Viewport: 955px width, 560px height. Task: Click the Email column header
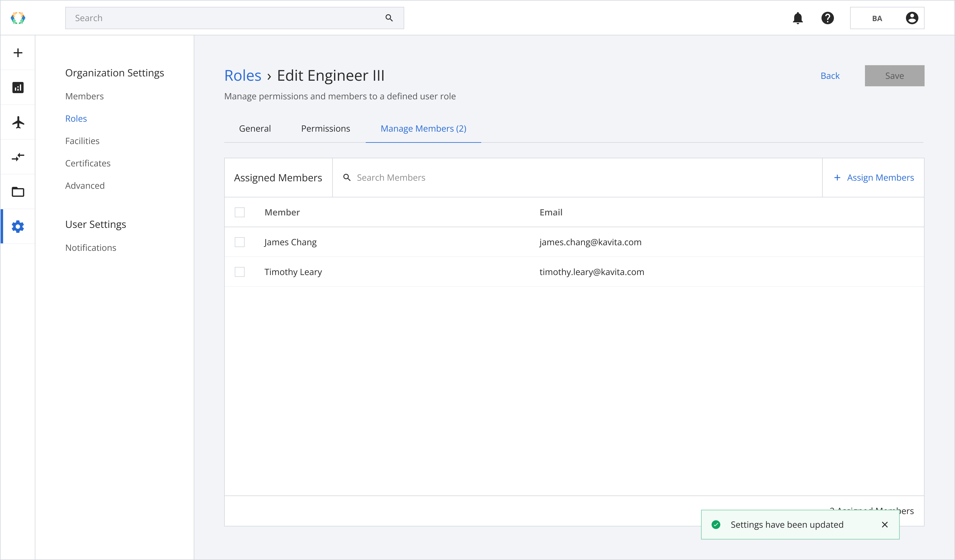[551, 212]
